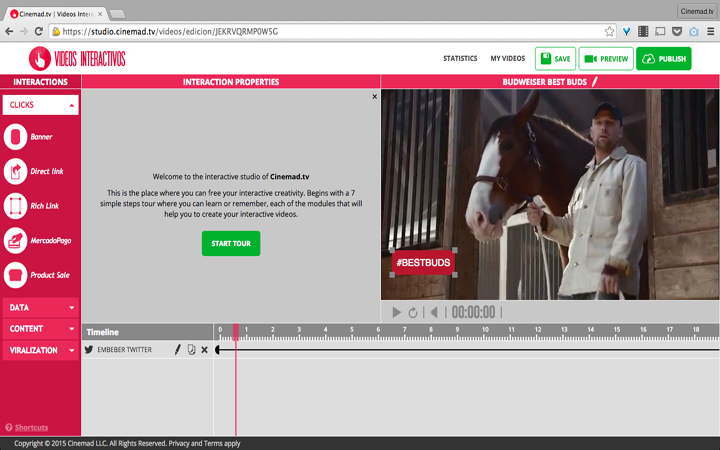Edit the Budweiser Best Buds title pencil

(x=595, y=82)
